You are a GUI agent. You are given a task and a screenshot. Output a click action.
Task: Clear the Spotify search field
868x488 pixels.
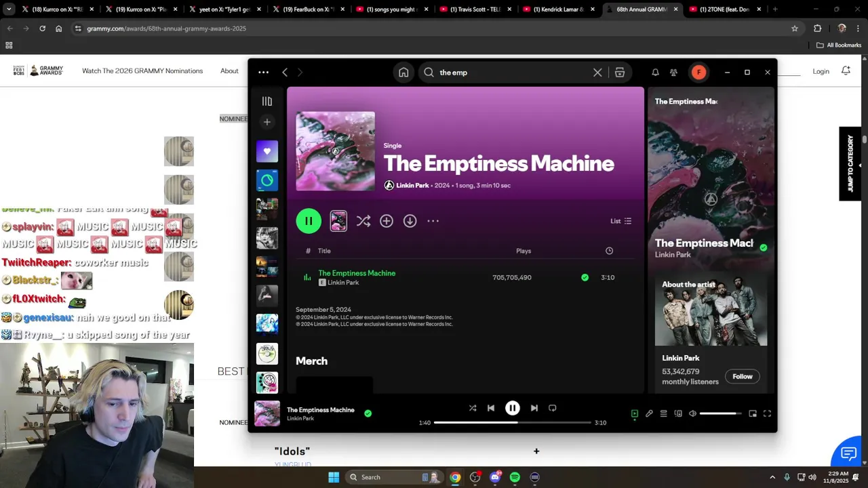[597, 73]
